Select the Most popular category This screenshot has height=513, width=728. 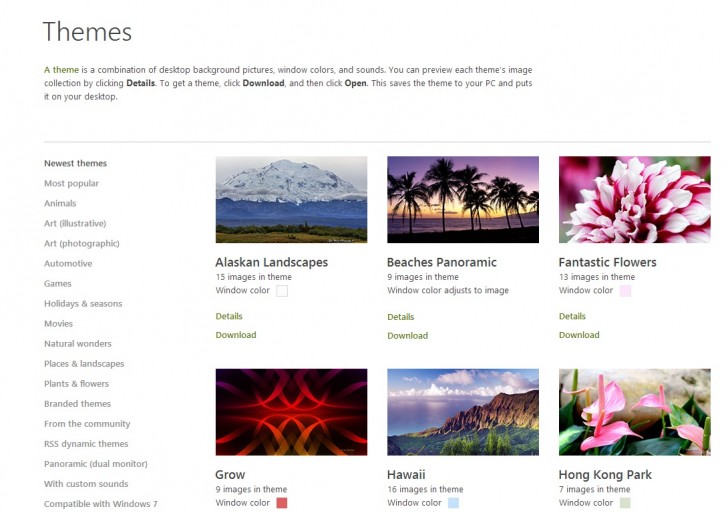tap(71, 184)
